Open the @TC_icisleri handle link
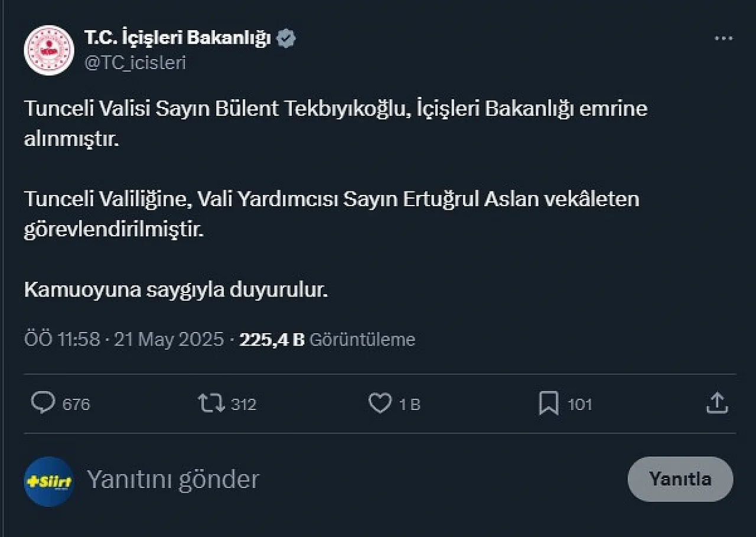The image size is (756, 537). coord(135,63)
